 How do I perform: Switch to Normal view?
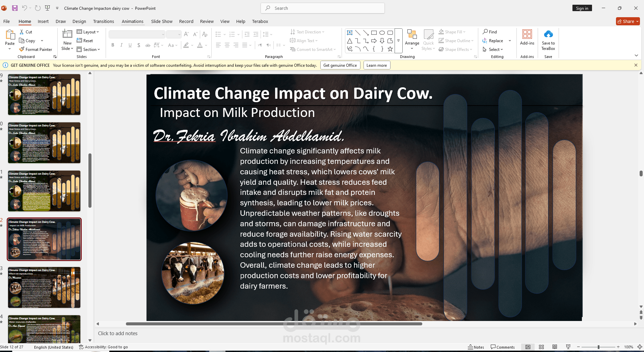coord(528,347)
